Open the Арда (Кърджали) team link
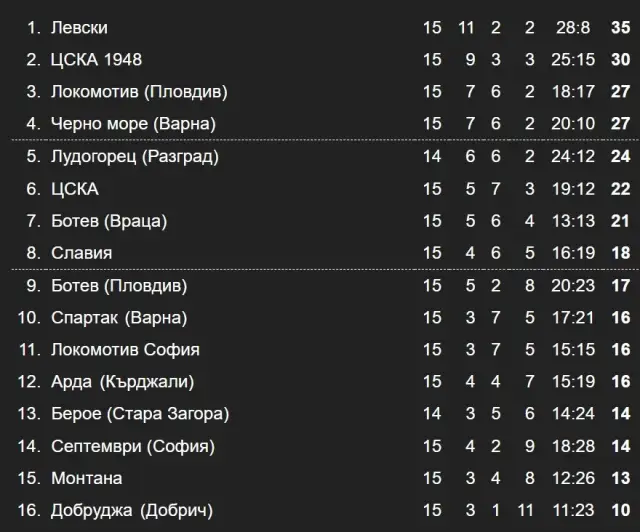This screenshot has width=640, height=532. tap(122, 382)
